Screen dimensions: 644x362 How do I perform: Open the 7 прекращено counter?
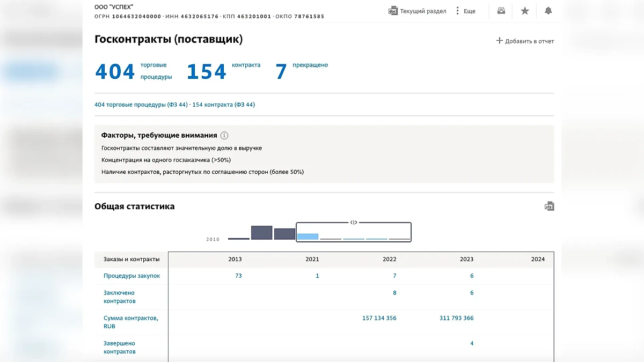coord(281,71)
